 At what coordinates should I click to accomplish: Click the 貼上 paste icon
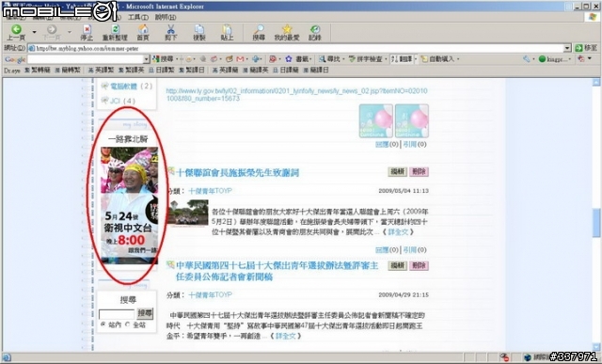coord(227,33)
